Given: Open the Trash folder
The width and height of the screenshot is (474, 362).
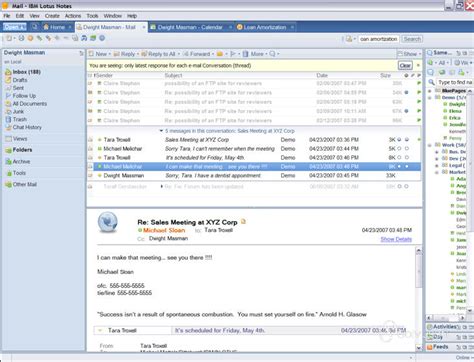Looking at the screenshot, I should coord(19,119).
